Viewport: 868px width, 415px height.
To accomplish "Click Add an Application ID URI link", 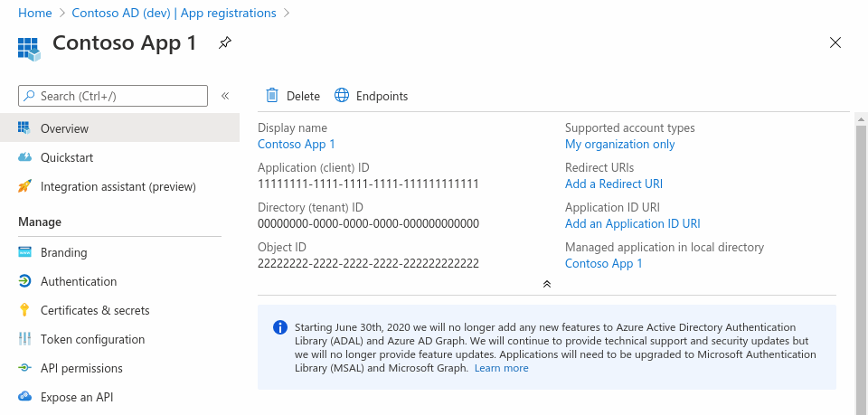I will pos(632,223).
